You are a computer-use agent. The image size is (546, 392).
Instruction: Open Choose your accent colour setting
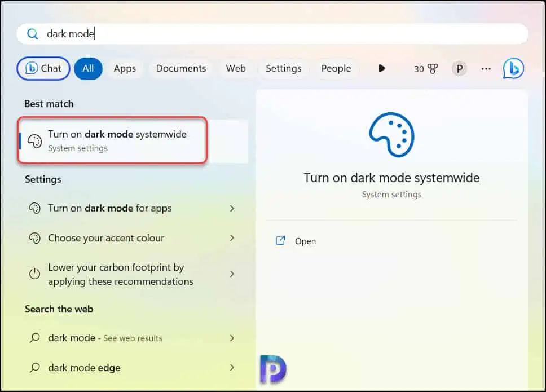coord(131,238)
